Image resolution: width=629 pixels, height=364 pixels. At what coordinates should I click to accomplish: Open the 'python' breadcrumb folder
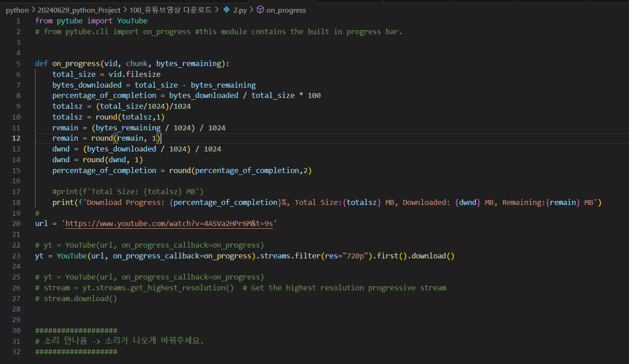[x=17, y=10]
